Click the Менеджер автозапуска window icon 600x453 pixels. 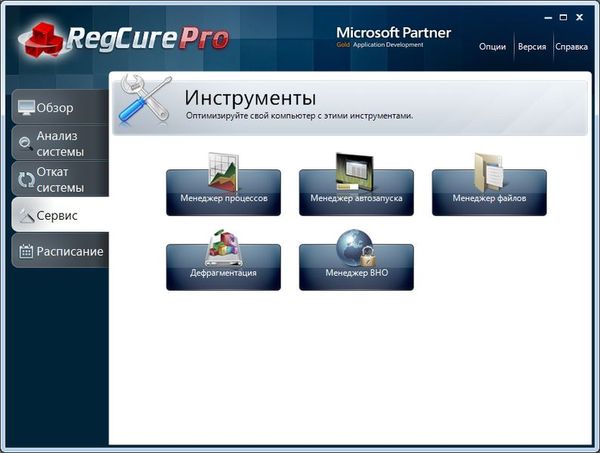pos(355,172)
